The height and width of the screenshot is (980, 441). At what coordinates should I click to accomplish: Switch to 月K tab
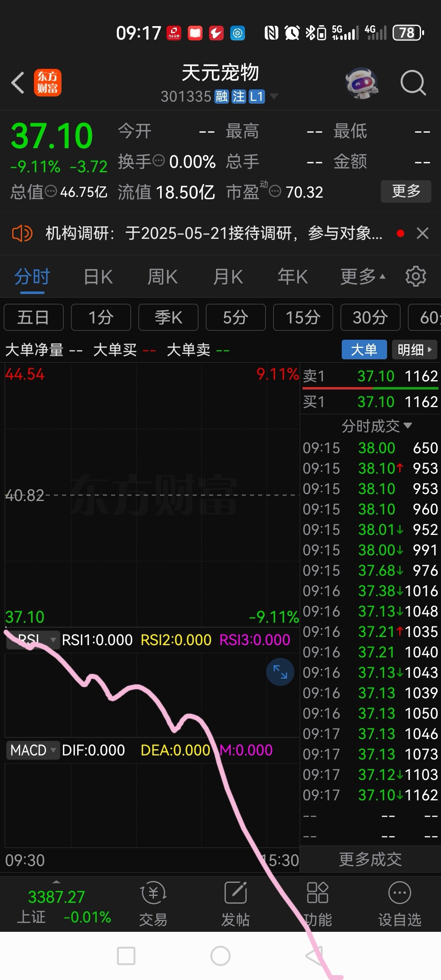228,276
